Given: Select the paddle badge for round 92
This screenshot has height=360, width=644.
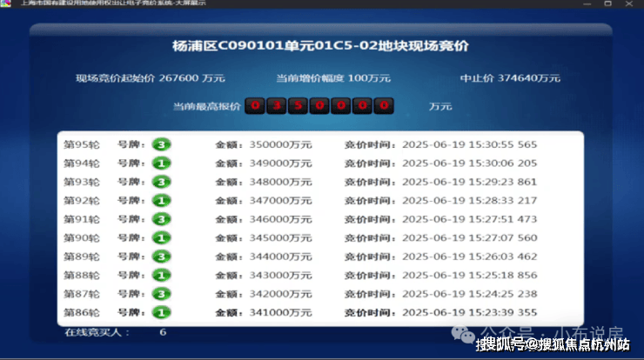Looking at the screenshot, I should pyautogui.click(x=160, y=200).
